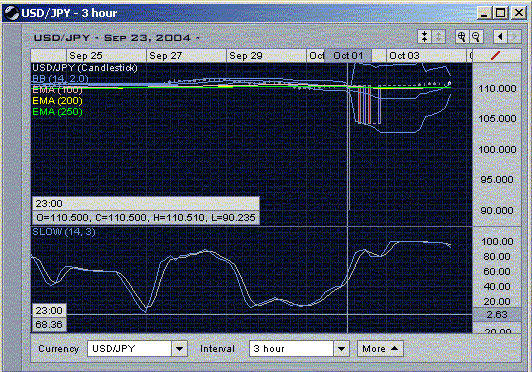Expand the More options button

[x=380, y=349]
